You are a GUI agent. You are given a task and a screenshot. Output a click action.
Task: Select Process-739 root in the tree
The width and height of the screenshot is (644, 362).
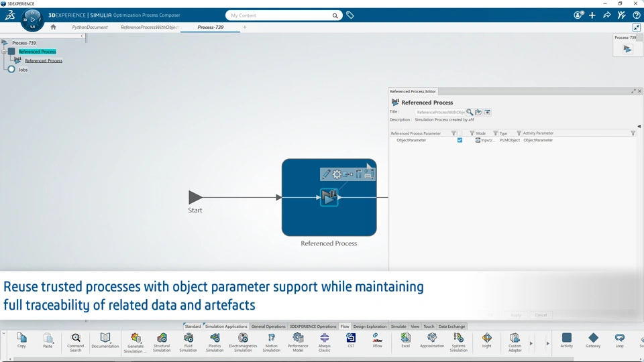(24, 43)
